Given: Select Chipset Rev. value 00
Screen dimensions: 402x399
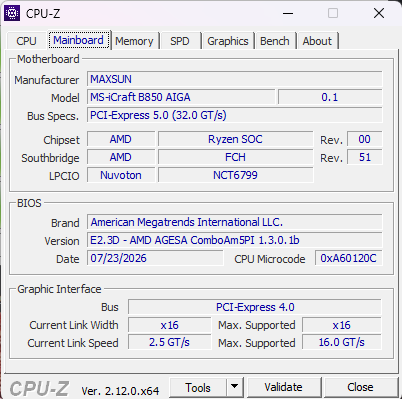Looking at the screenshot, I should click(x=365, y=139).
